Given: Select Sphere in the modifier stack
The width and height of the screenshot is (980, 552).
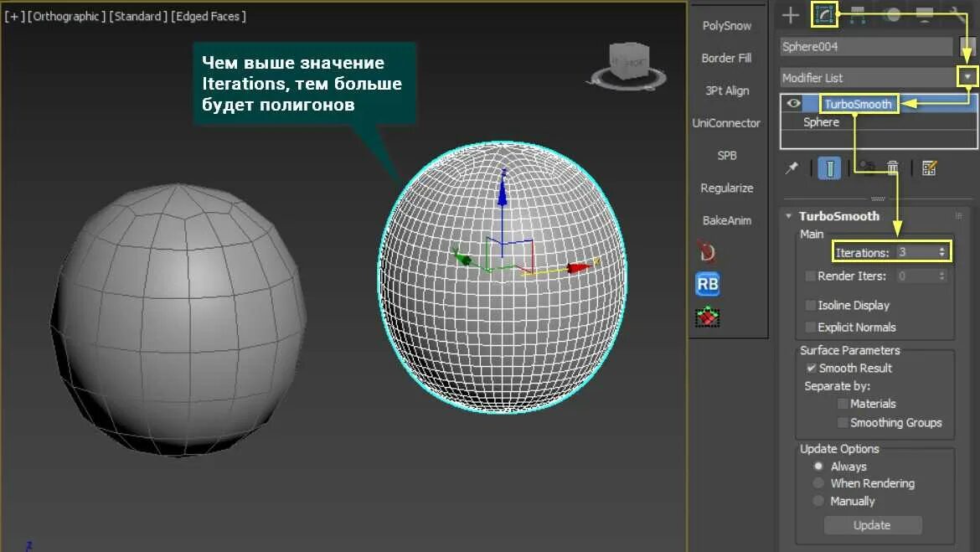Looking at the screenshot, I should [x=821, y=122].
